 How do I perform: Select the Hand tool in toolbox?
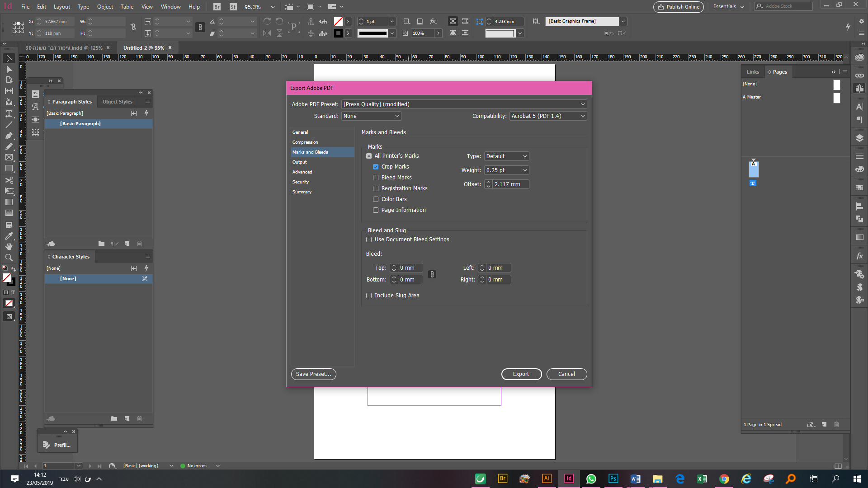click(9, 247)
